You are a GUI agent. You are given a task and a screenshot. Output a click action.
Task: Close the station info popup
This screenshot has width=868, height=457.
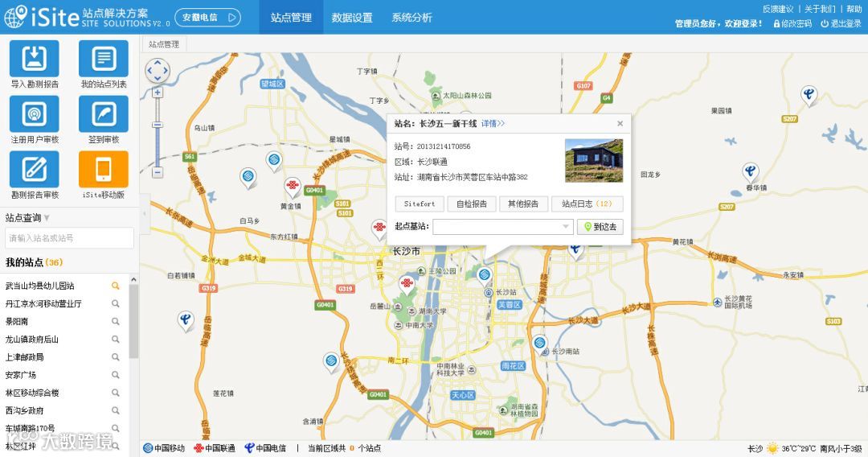[620, 124]
